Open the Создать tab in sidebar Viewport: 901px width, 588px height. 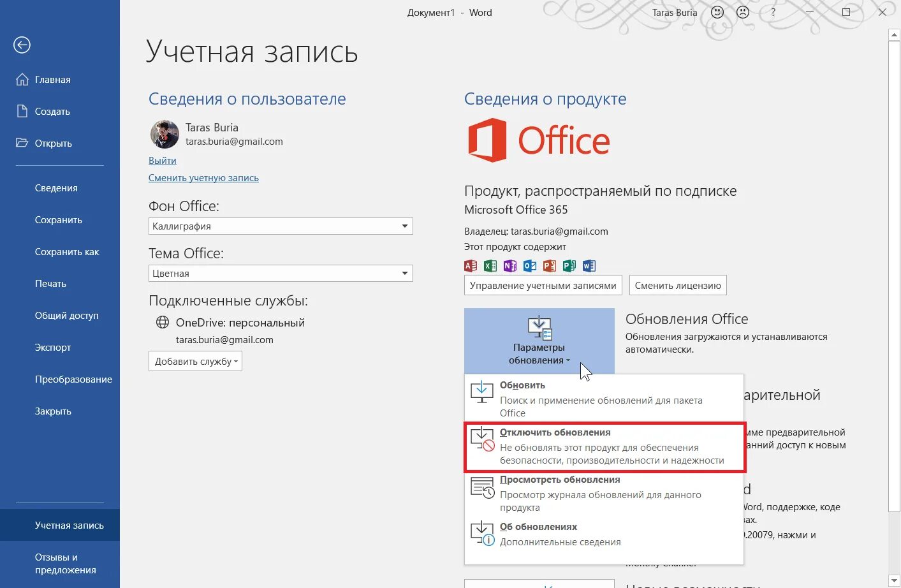60,111
